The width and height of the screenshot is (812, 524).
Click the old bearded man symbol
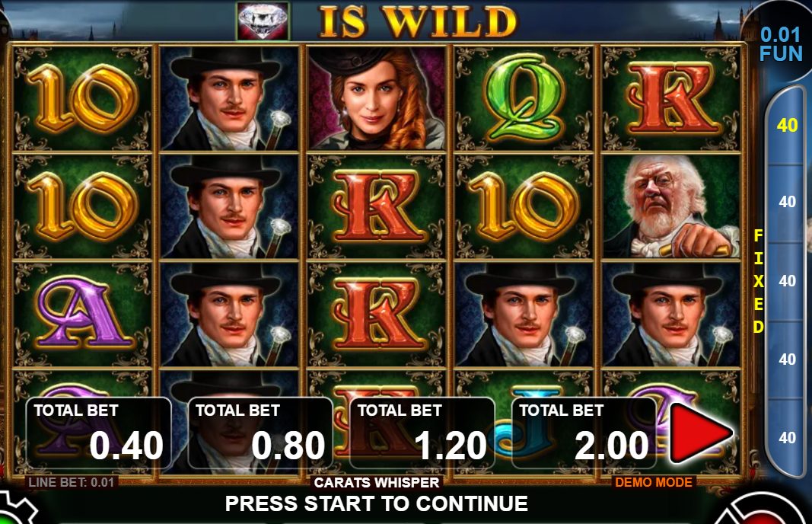pos(671,206)
